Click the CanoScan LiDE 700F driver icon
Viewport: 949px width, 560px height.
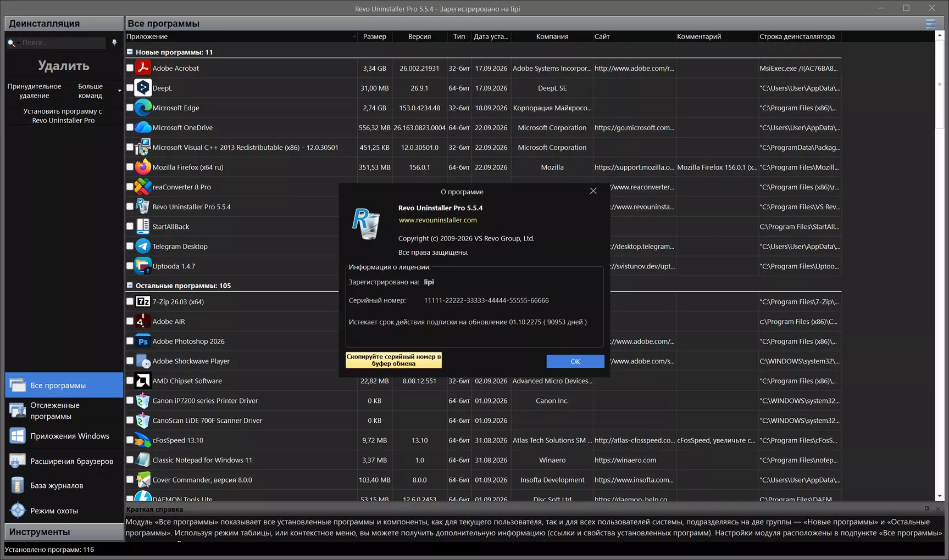click(143, 420)
